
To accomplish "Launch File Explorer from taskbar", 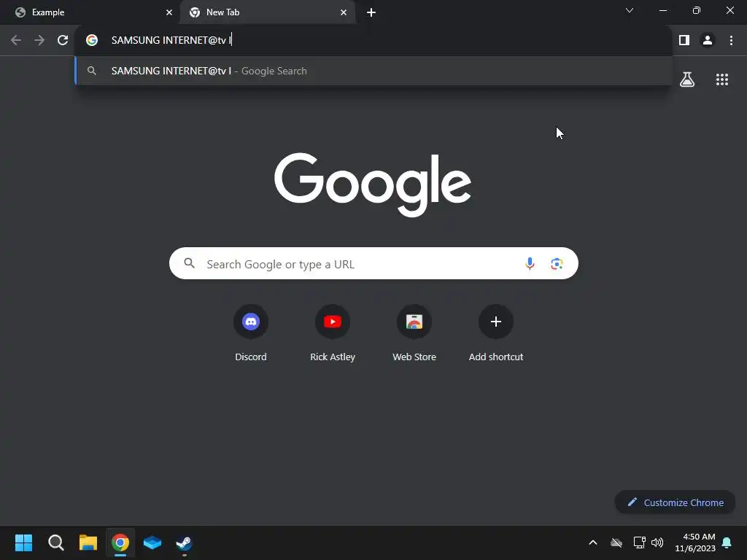I will pos(88,542).
